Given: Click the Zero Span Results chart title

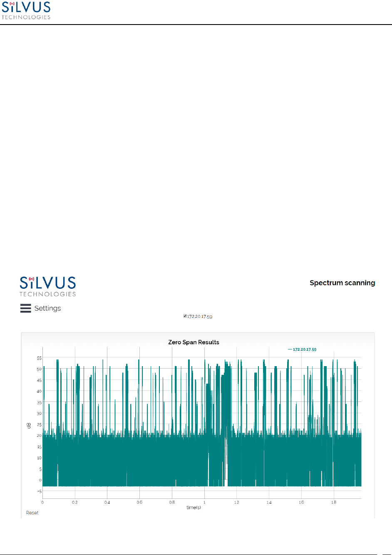Looking at the screenshot, I should pos(194,342).
